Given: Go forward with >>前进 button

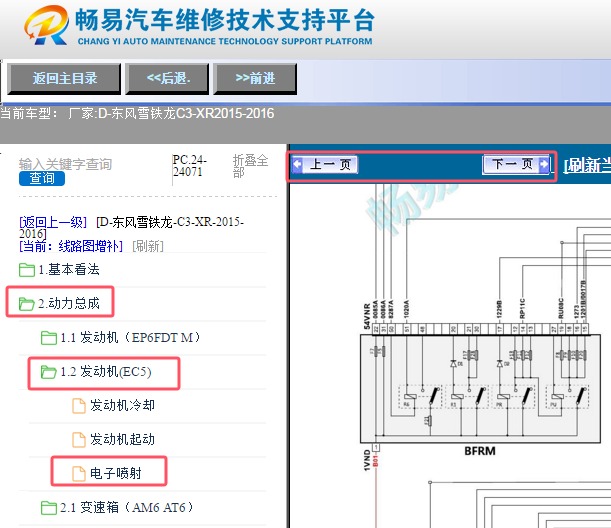Looking at the screenshot, I should point(255,79).
